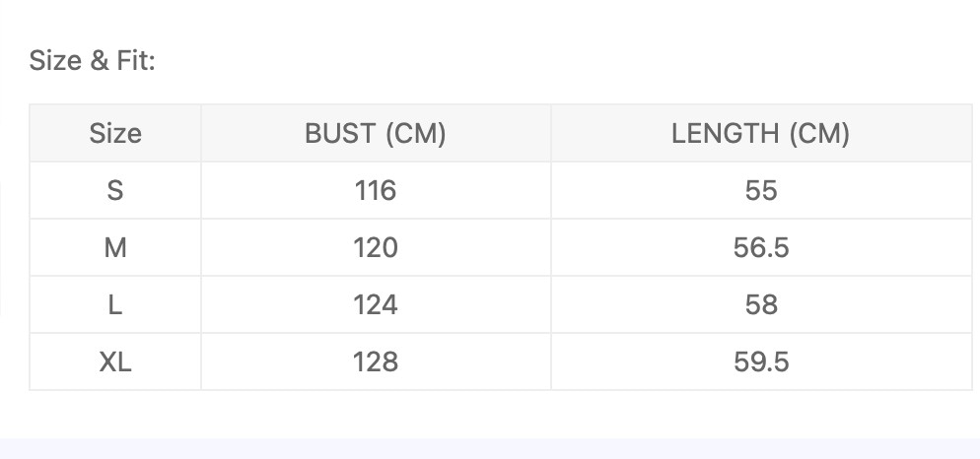Select the 128 bust measurement value
980x459 pixels.
click(x=376, y=361)
